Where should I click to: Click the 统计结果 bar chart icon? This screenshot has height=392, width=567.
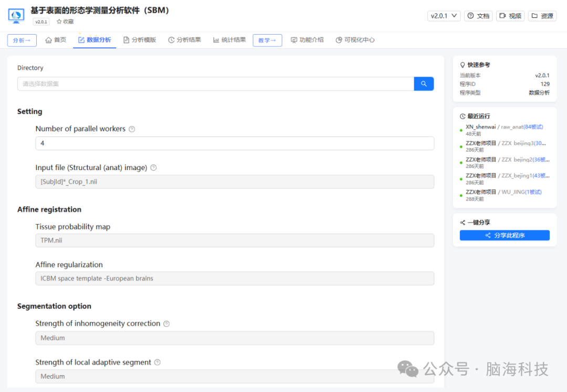point(216,40)
